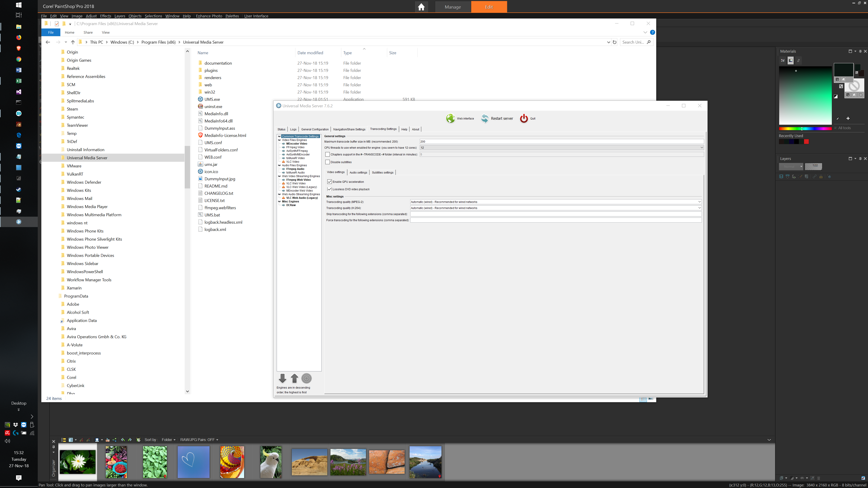868x488 pixels.
Task: Open the Effects menu in PaintShop Pro
Action: pyautogui.click(x=106, y=16)
